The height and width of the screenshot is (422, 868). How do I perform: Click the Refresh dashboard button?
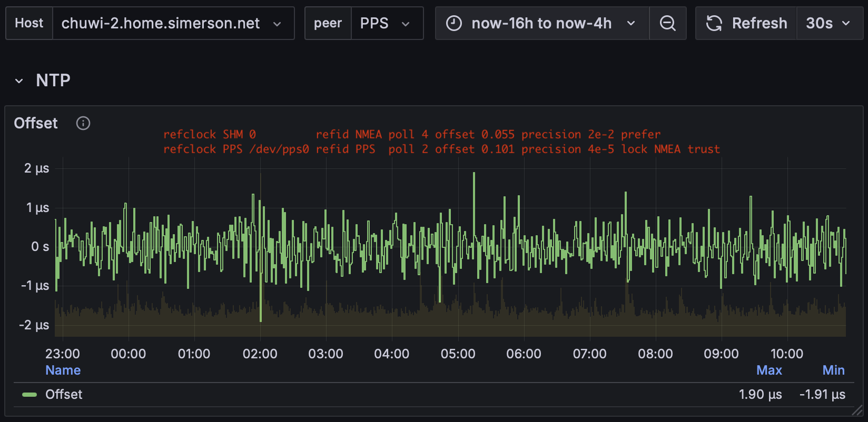point(746,23)
